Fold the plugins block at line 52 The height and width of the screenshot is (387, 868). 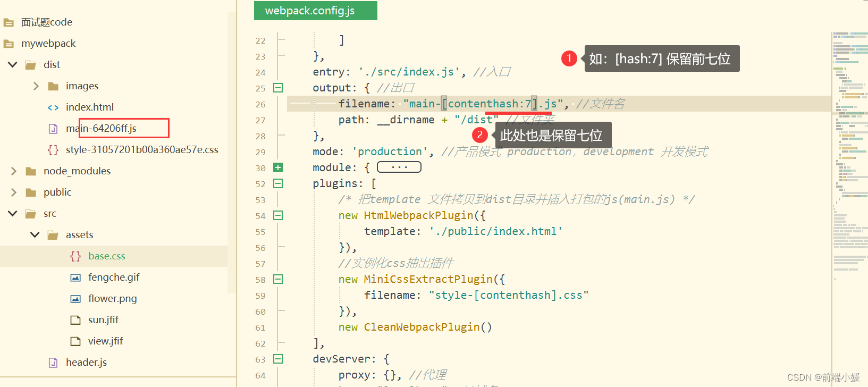point(278,183)
